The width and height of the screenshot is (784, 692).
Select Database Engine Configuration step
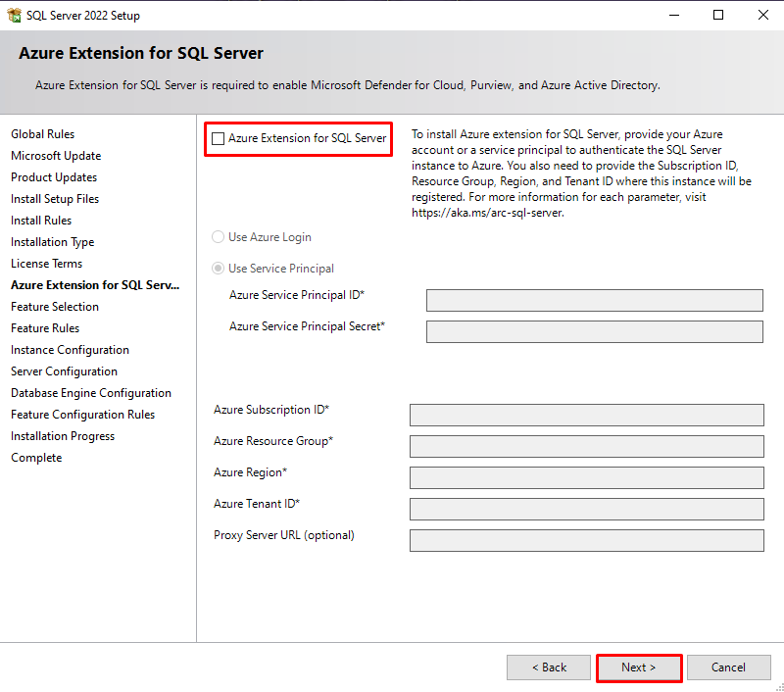90,392
